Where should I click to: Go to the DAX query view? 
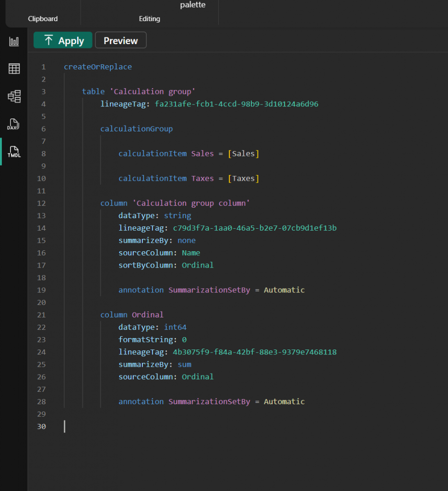point(13,124)
